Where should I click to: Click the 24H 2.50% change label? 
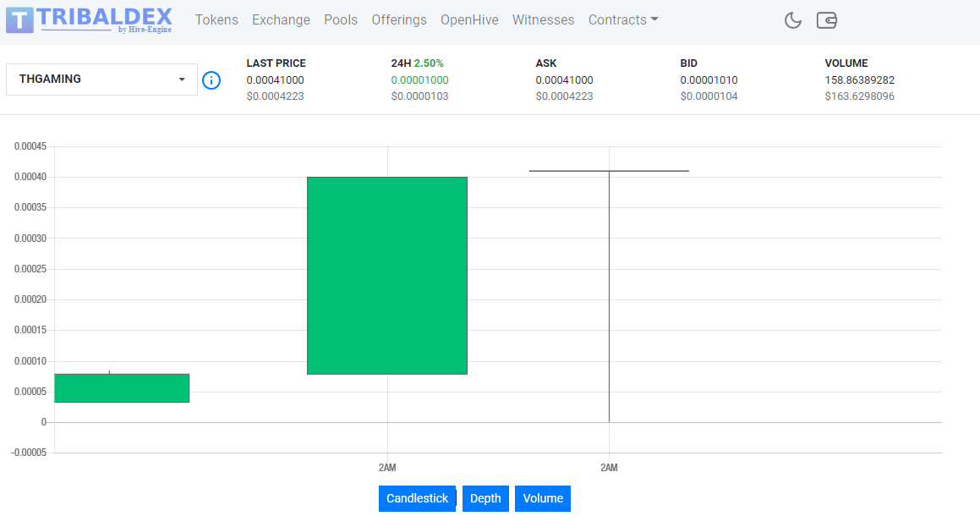click(417, 63)
